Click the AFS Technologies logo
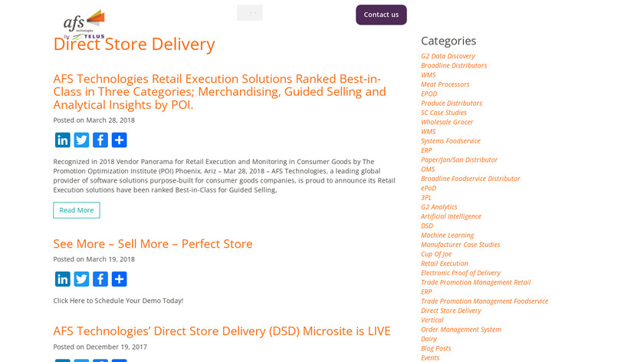This screenshot has width=644, height=362. (x=84, y=25)
